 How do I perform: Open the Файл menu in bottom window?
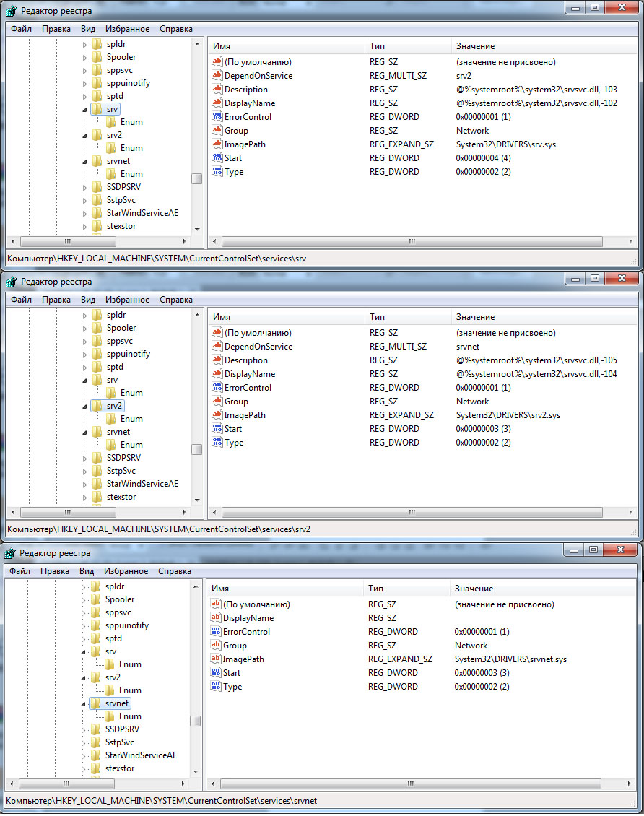click(19, 571)
